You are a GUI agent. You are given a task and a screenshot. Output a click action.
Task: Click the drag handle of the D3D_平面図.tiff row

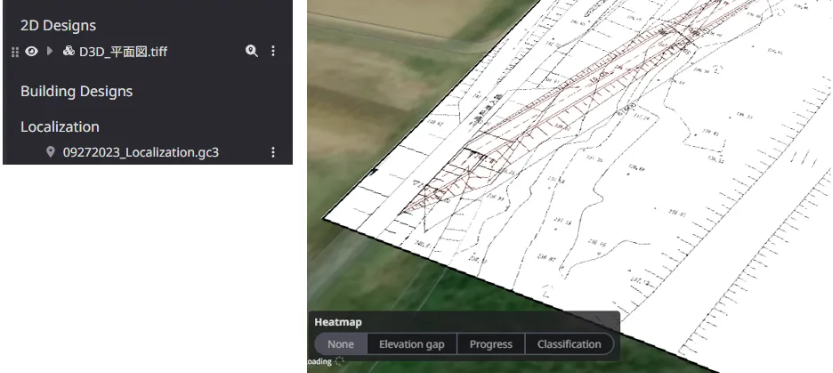[15, 52]
